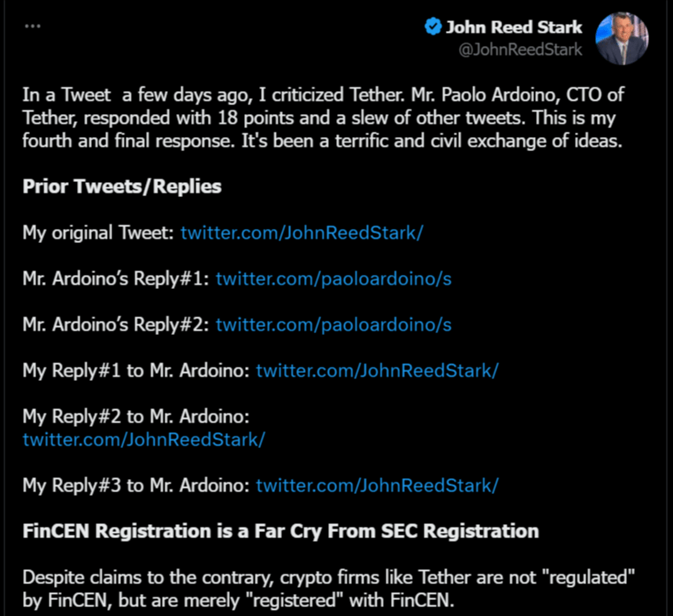
Task: Click the My Reply#2 to Mr. Ardoino label
Action: pyautogui.click(x=136, y=416)
